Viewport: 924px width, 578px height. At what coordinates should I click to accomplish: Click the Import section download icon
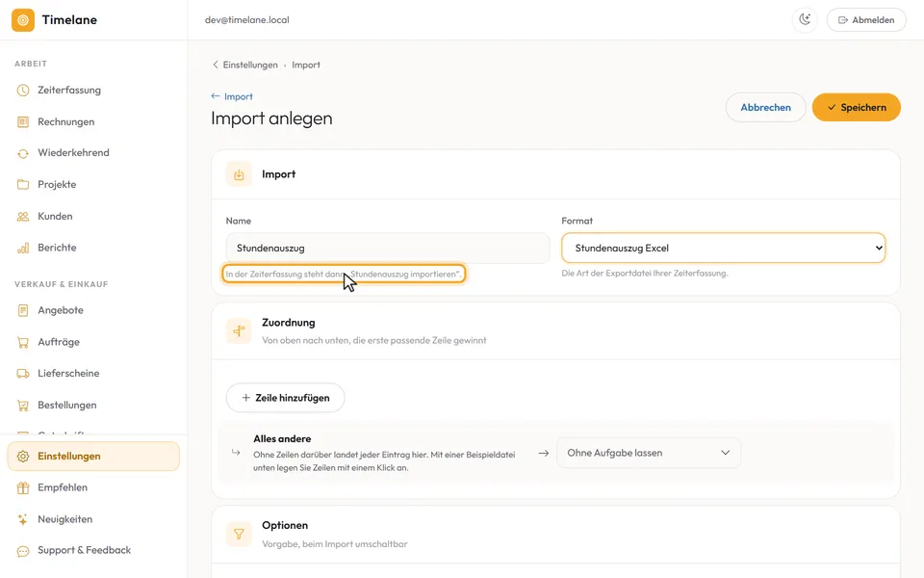(x=239, y=174)
